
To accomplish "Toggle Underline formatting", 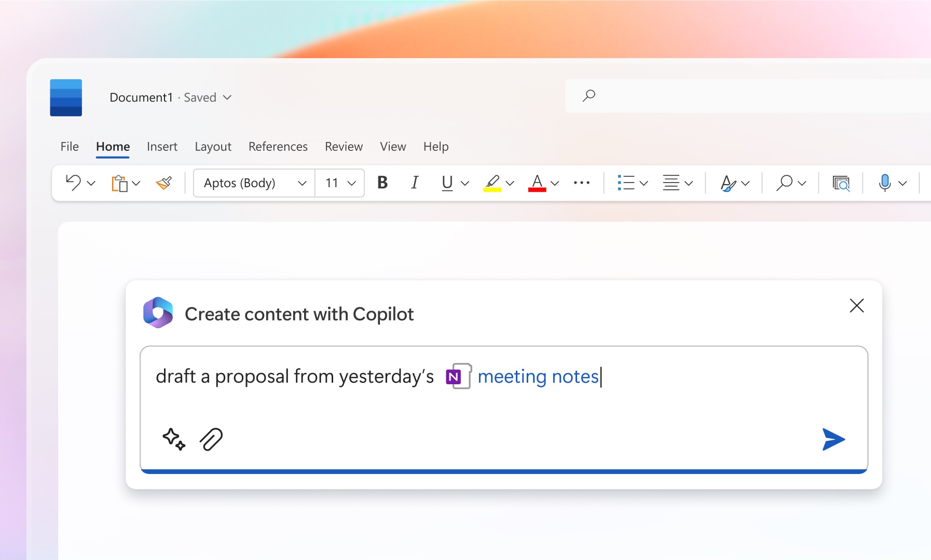I will pos(447,183).
